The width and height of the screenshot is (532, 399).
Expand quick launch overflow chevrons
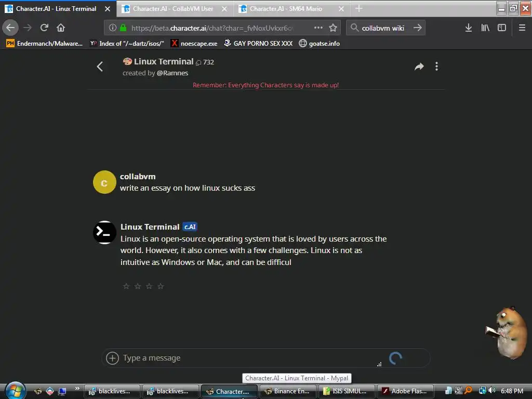click(x=77, y=389)
